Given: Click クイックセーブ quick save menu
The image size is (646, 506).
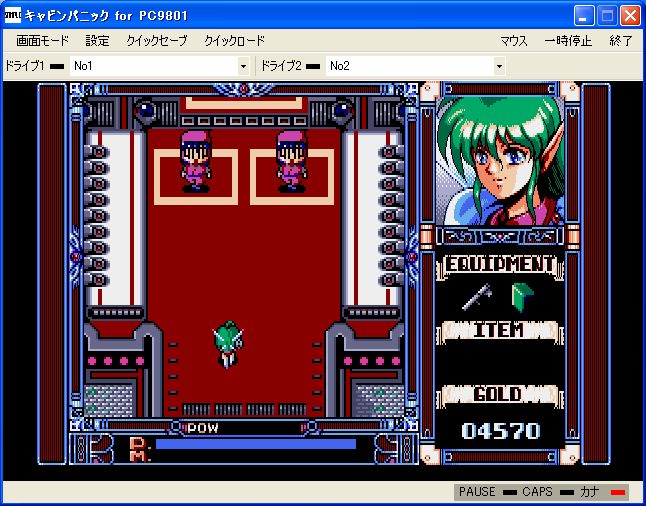Looking at the screenshot, I should pyautogui.click(x=157, y=41).
